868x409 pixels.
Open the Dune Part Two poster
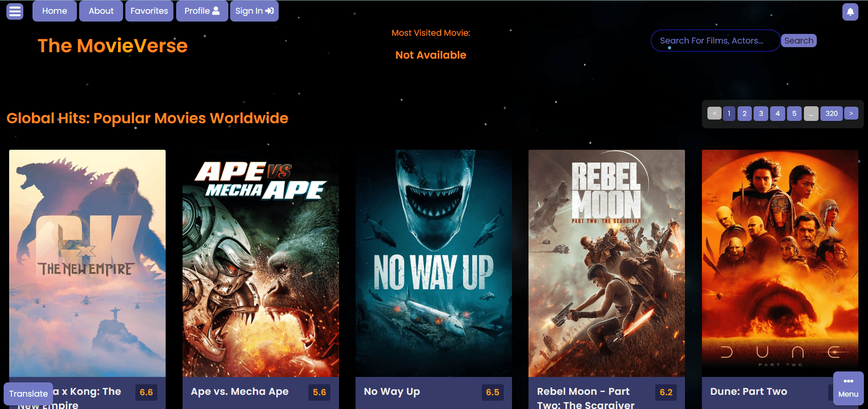(x=780, y=263)
